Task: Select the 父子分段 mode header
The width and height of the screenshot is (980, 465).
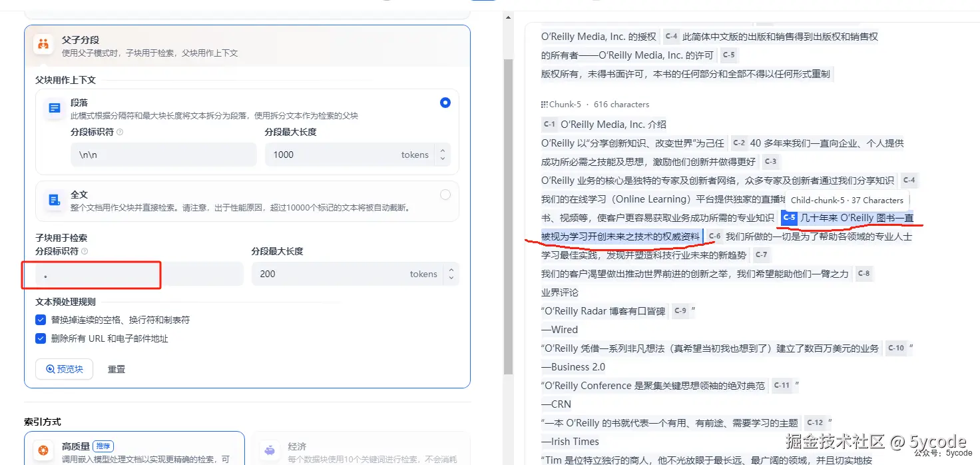Action: 247,45
